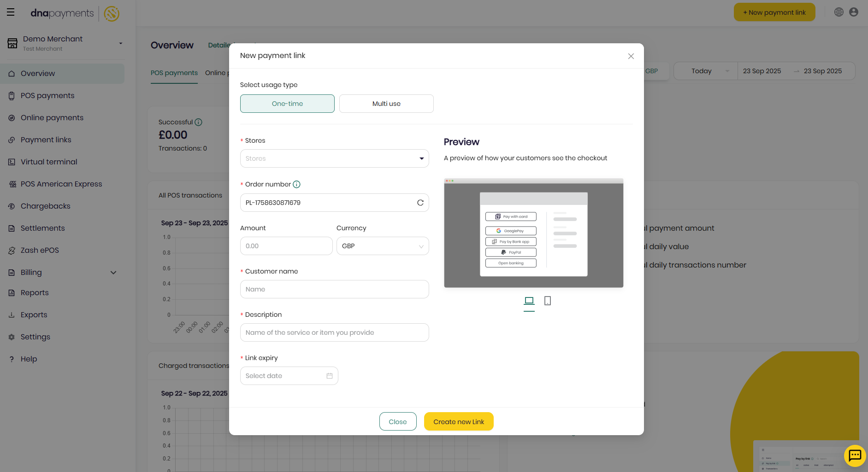Select the Virtual terminal sidebar icon
The height and width of the screenshot is (472, 868).
point(11,162)
